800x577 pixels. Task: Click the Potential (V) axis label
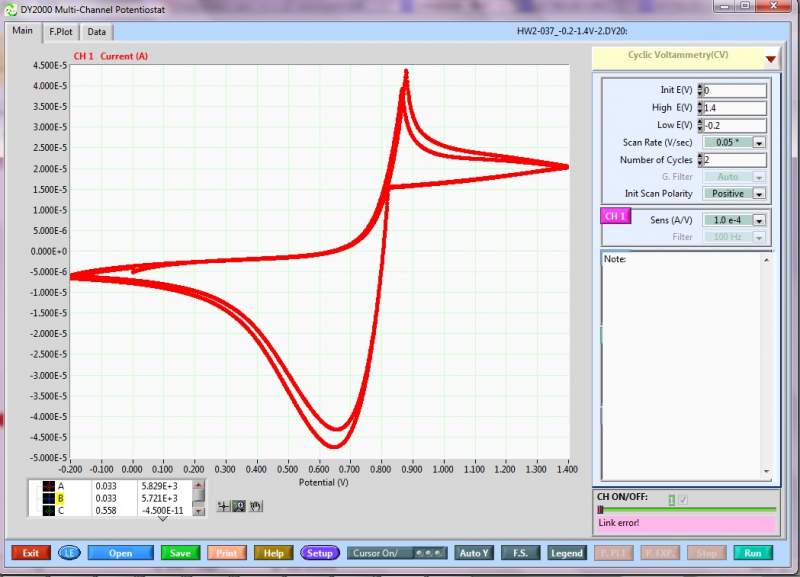[323, 483]
